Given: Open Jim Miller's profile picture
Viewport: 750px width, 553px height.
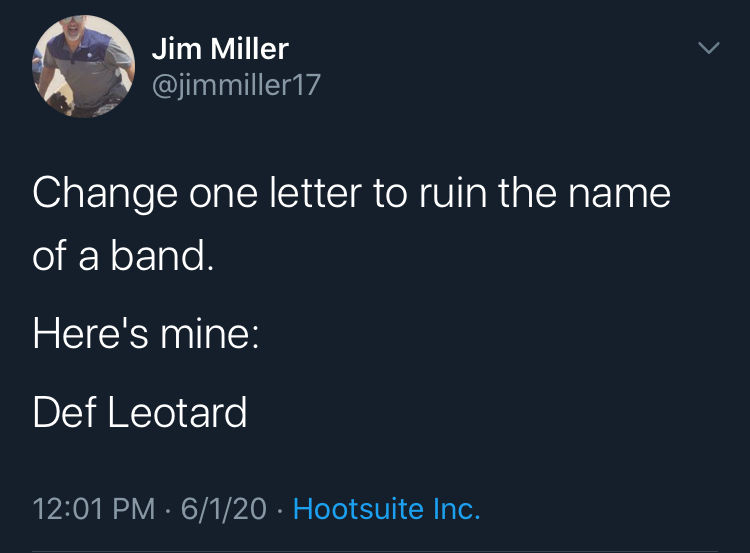Looking at the screenshot, I should [84, 68].
